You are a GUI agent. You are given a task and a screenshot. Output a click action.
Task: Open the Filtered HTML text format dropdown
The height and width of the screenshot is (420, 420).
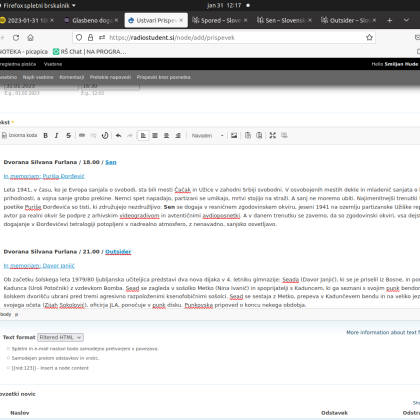point(60,337)
